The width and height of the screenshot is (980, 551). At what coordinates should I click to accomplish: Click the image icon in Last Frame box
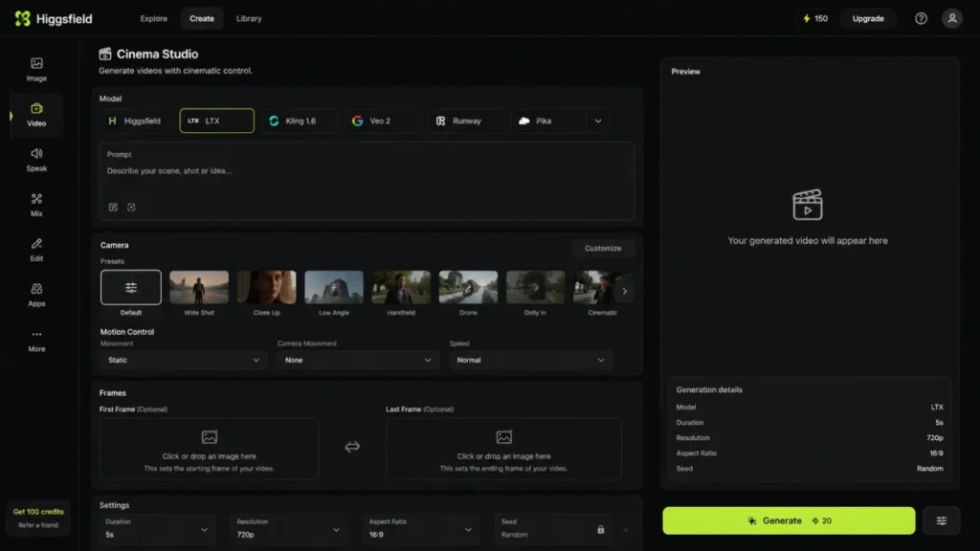pos(503,436)
